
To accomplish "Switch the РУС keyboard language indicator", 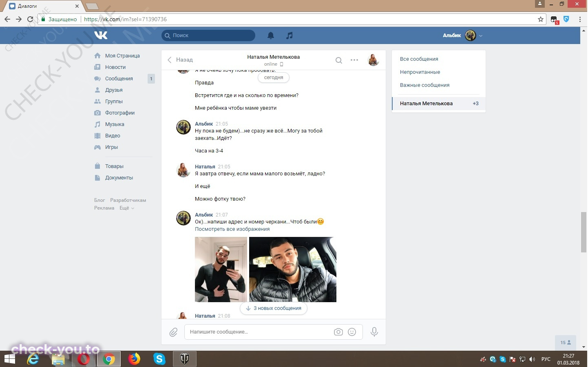I will [546, 359].
